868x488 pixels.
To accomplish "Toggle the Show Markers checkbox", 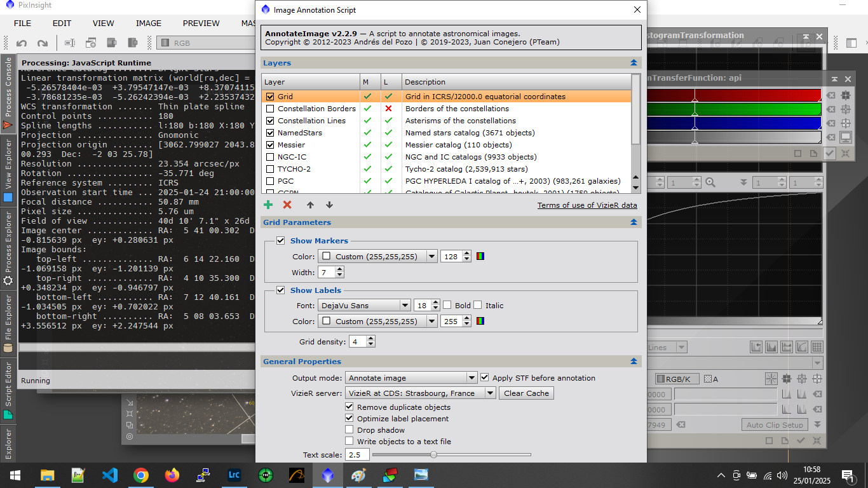I will pos(281,241).
